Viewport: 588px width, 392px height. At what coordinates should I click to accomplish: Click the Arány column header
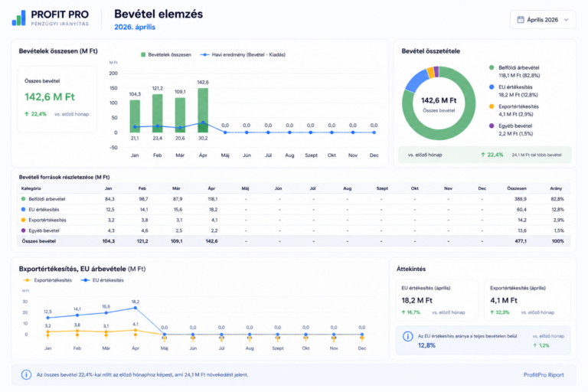tap(556, 188)
